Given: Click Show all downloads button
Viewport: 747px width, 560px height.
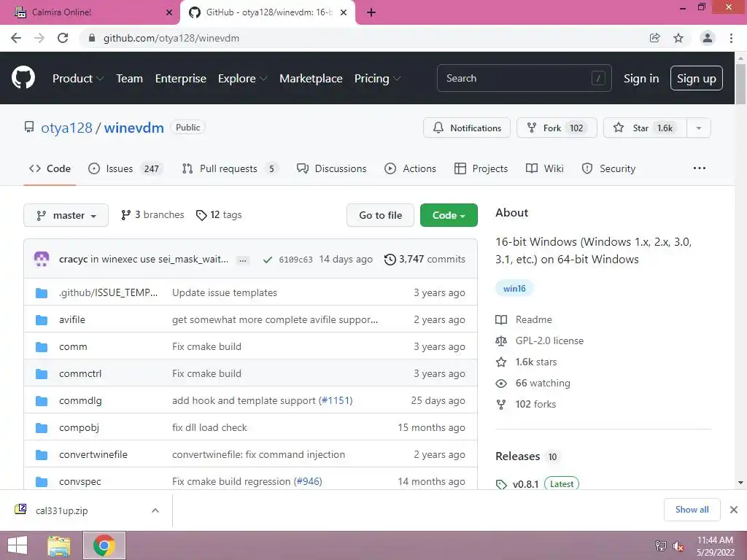Looking at the screenshot, I should pos(692,510).
